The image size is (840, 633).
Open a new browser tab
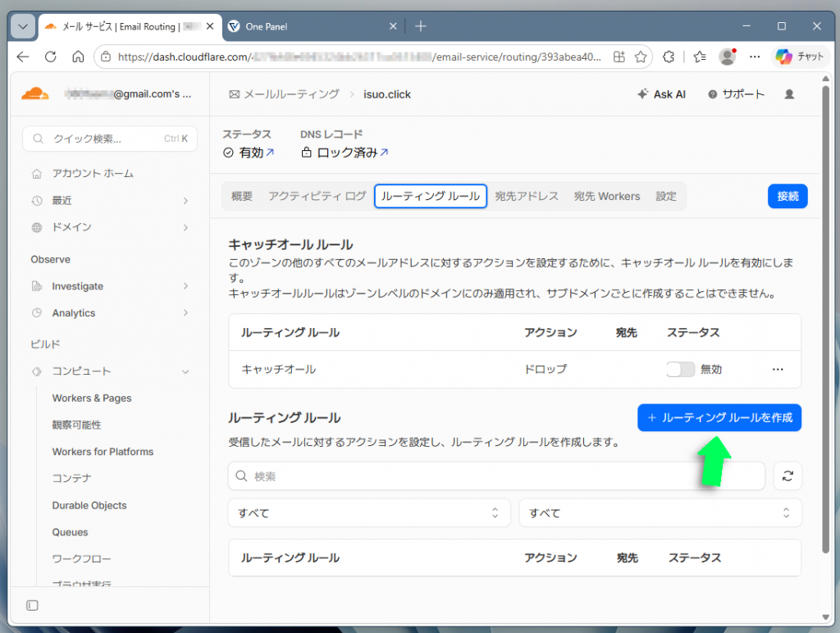421,26
